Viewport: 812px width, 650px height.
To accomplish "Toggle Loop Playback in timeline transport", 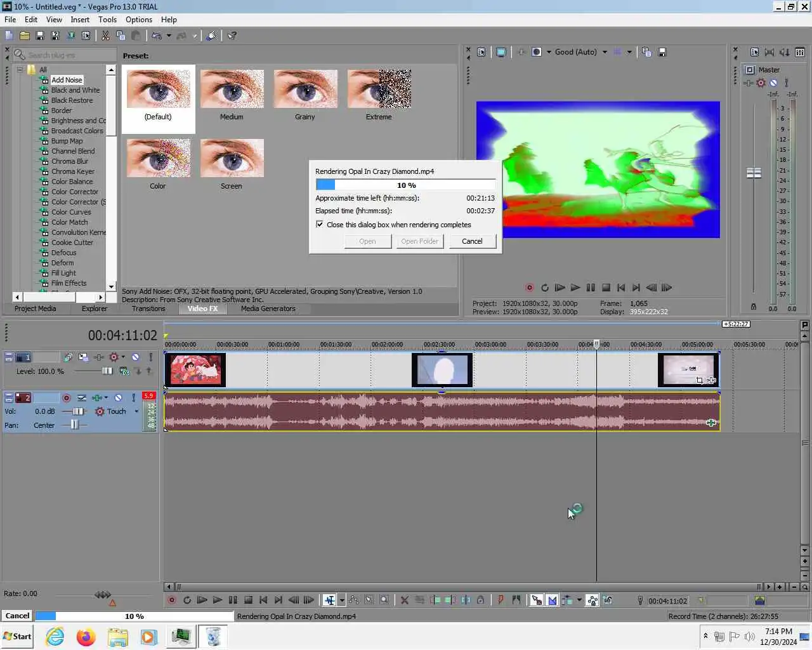I will coord(187,600).
